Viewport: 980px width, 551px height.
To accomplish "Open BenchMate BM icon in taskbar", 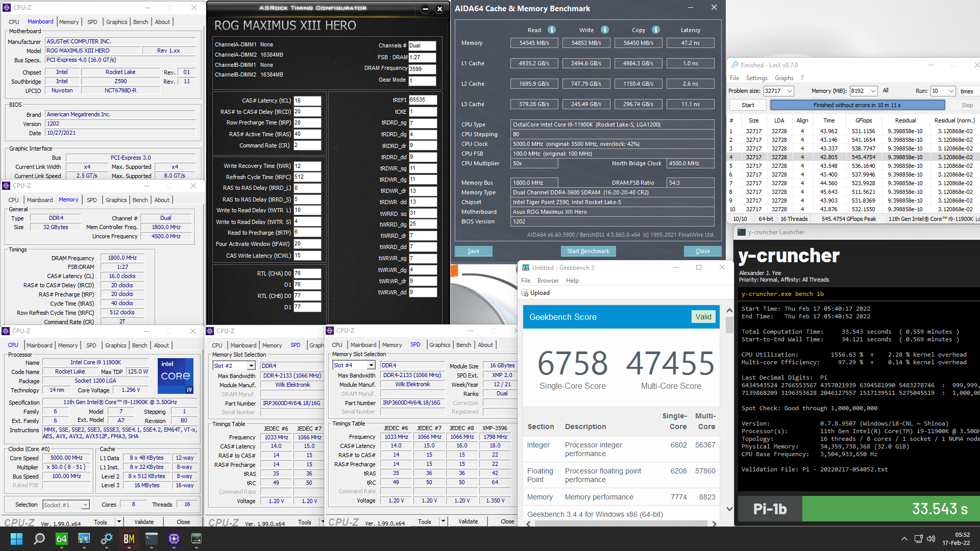I will point(129,539).
